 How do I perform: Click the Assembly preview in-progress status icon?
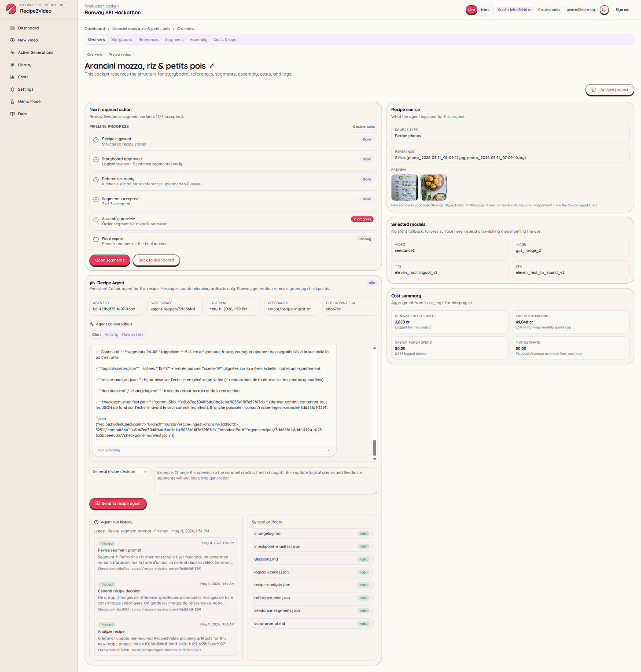tap(96, 220)
